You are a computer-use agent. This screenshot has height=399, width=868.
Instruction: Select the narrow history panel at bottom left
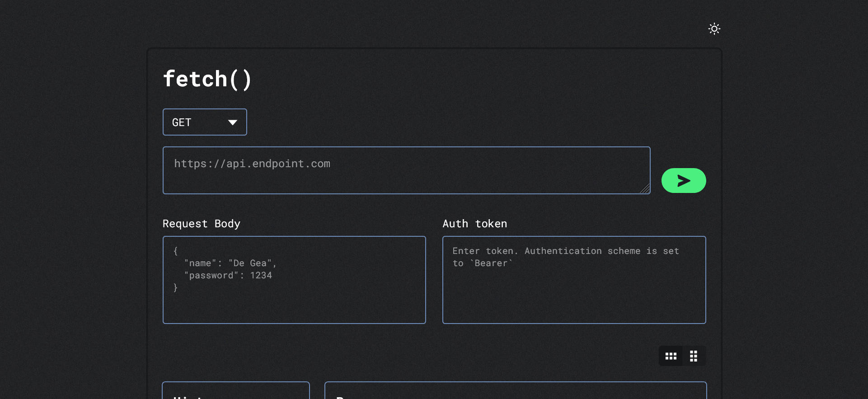point(235,391)
